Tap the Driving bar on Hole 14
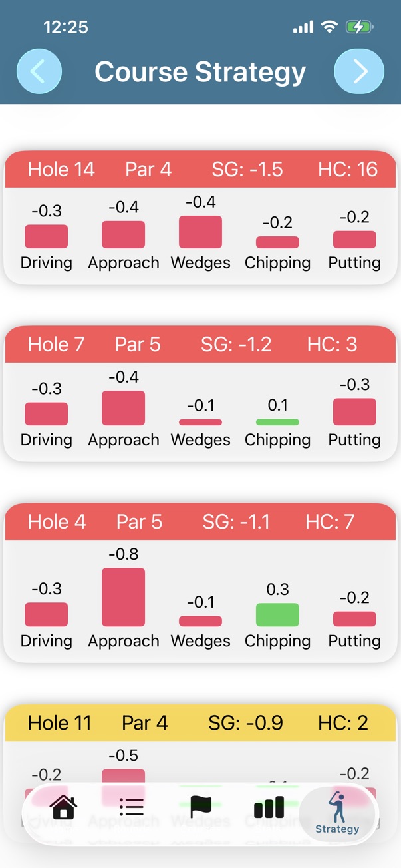Image resolution: width=401 pixels, height=868 pixels. coord(46,235)
